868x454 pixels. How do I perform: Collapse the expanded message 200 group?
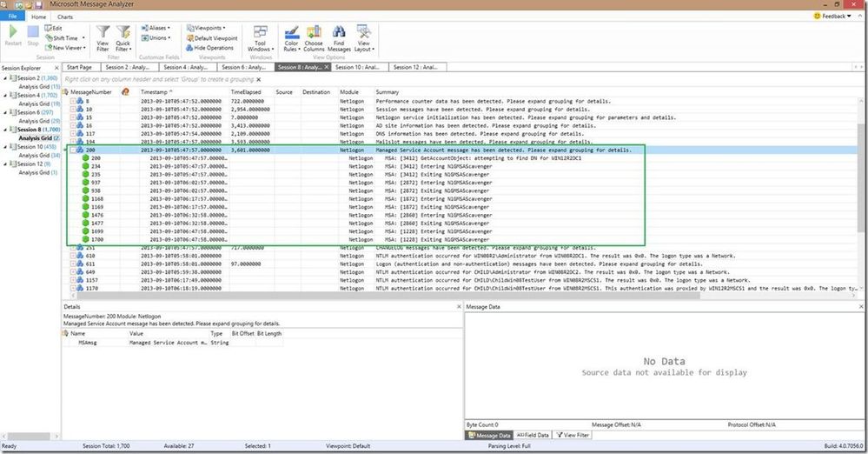click(72, 150)
